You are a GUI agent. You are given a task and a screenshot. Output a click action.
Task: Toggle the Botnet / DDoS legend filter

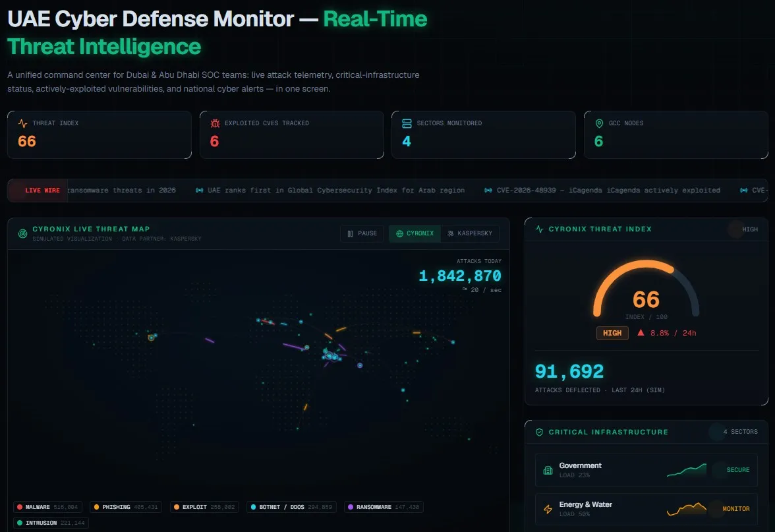coord(291,507)
